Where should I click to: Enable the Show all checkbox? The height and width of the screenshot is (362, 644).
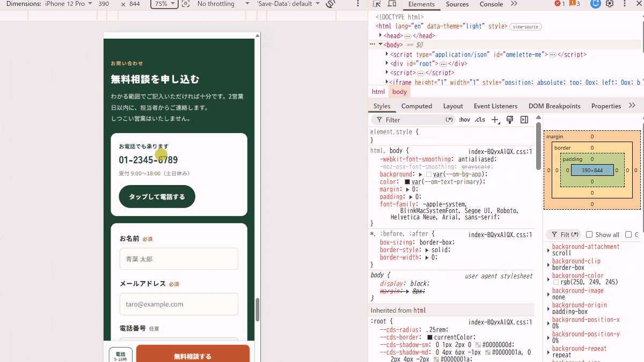tap(589, 235)
